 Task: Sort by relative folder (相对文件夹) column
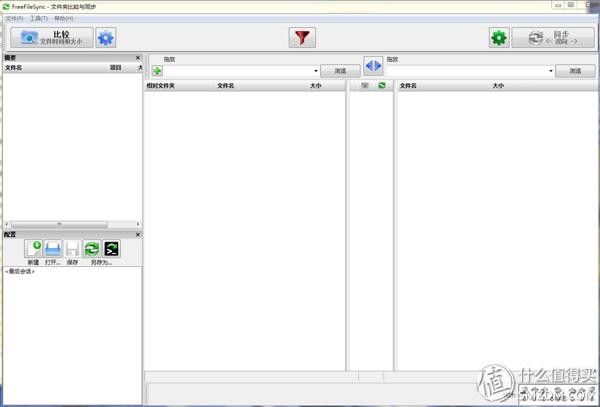click(x=161, y=86)
